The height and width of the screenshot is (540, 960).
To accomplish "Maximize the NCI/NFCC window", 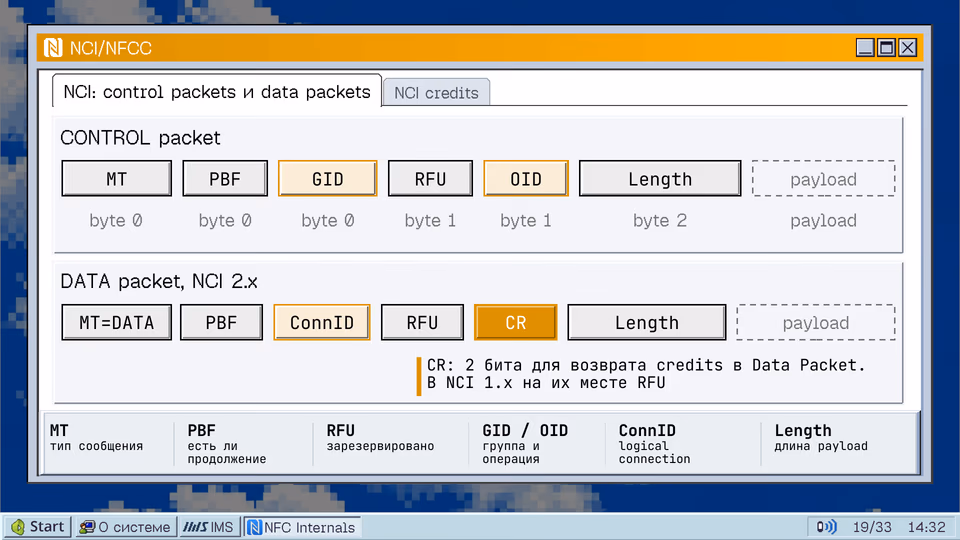I will 886,48.
